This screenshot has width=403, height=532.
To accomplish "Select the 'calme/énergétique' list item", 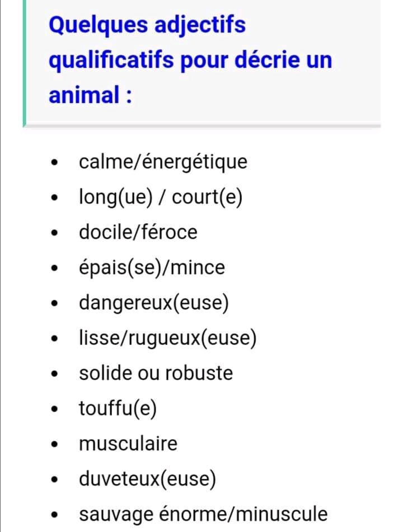I will point(163,163).
